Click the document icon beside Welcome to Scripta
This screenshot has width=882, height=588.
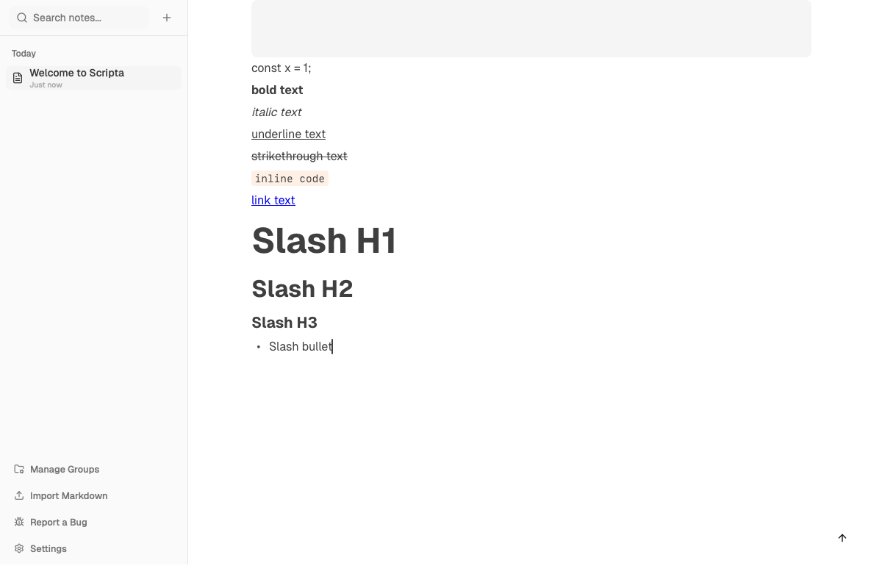pos(18,77)
